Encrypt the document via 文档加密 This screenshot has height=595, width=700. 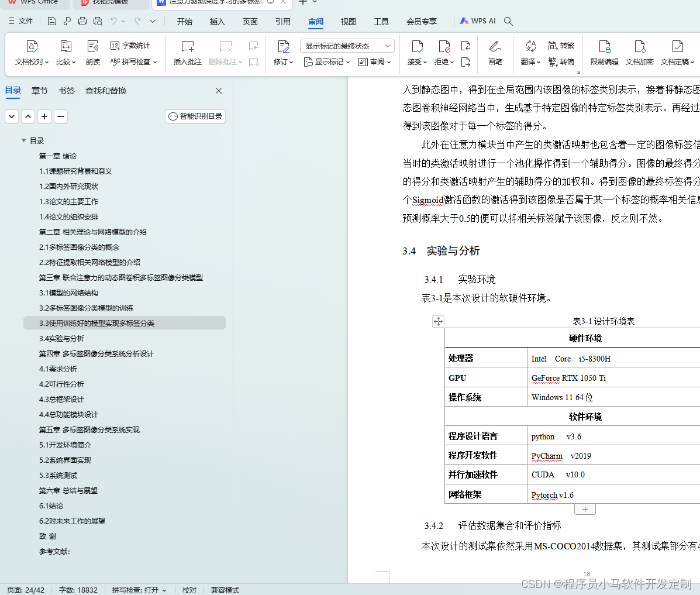coord(639,52)
